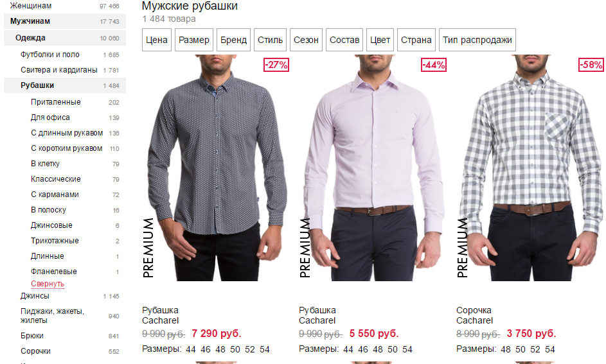This screenshot has height=364, width=606.
Task: Select size 46 for the 7 290 руб. shirt
Action: 206,349
